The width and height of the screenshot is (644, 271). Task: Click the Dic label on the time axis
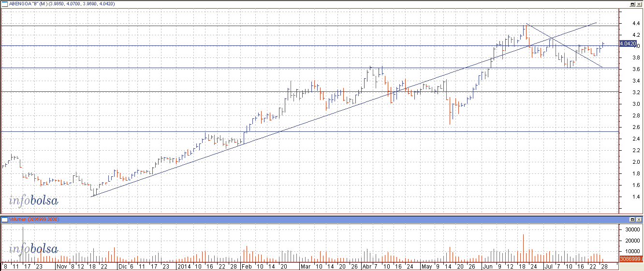pyautogui.click(x=123, y=266)
